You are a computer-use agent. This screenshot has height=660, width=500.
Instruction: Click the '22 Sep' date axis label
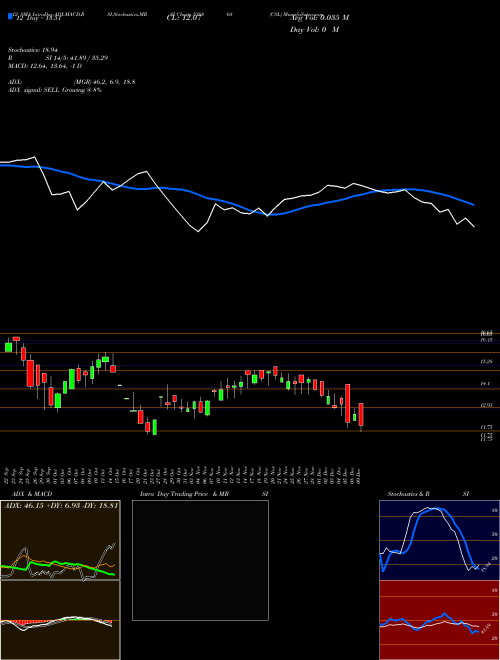click(x=8, y=474)
